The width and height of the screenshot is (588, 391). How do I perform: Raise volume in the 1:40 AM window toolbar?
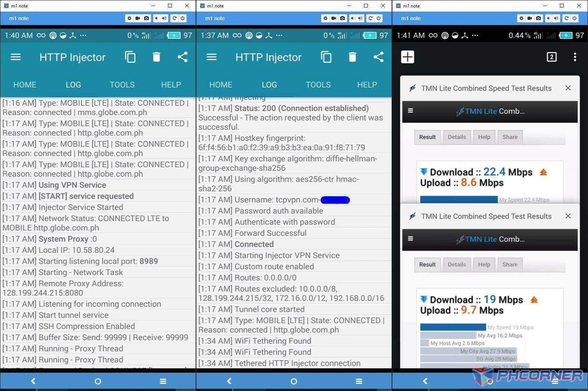click(x=164, y=18)
